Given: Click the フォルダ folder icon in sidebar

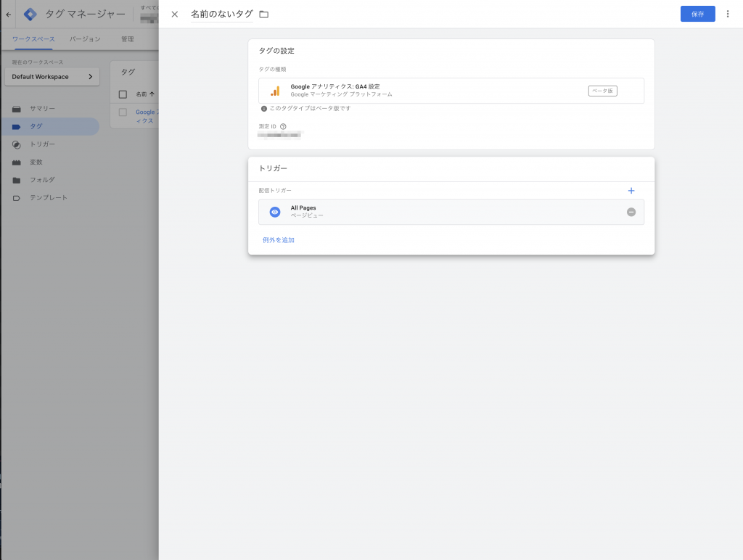Looking at the screenshot, I should tap(17, 181).
